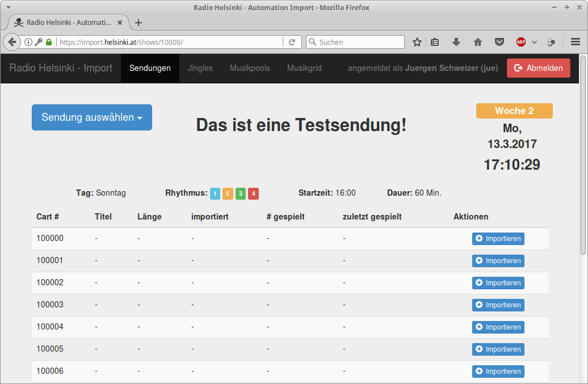Click the Firefox back arrow button
The image size is (588, 384).
11,43
